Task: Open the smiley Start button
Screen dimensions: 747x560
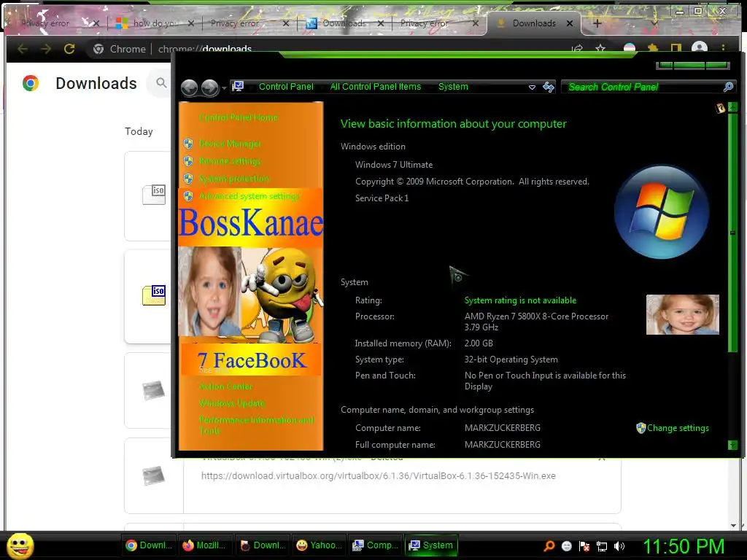Action: [x=20, y=545]
